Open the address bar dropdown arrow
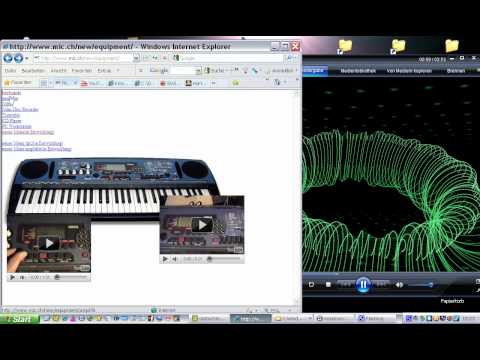This screenshot has height=360, width=480. point(136,58)
